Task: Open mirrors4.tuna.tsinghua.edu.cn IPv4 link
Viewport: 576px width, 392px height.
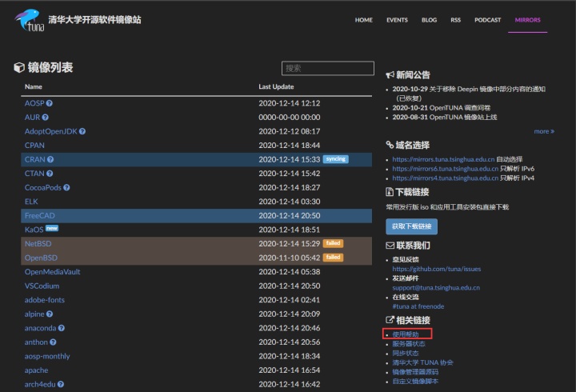Action: (x=446, y=178)
